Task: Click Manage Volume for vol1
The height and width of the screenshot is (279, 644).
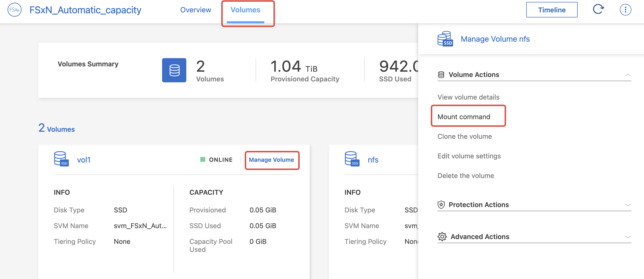Action: (271, 160)
